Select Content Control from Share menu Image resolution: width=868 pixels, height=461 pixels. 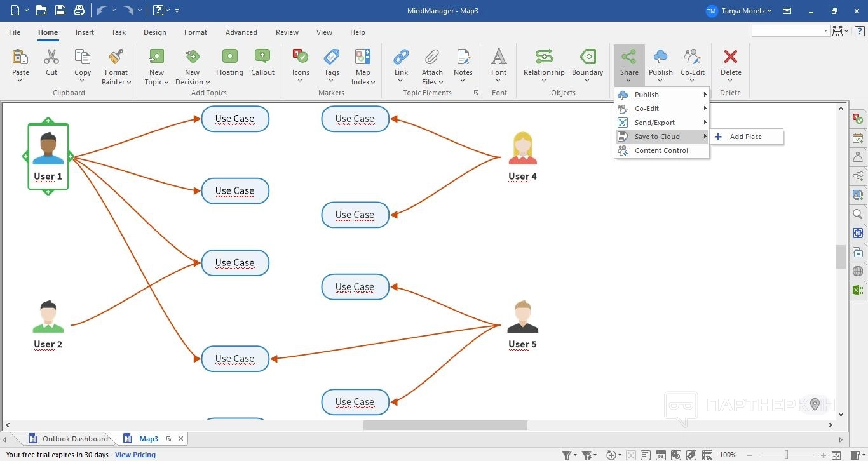661,150
